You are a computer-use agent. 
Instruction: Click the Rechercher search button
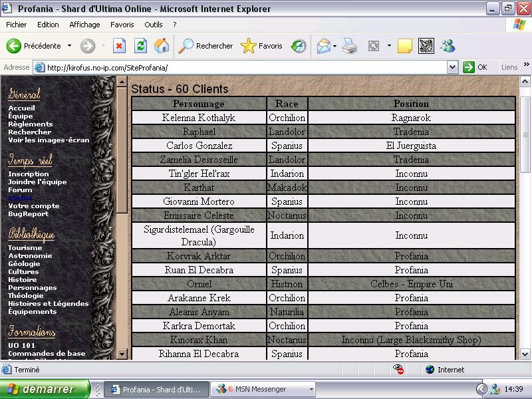(x=206, y=46)
